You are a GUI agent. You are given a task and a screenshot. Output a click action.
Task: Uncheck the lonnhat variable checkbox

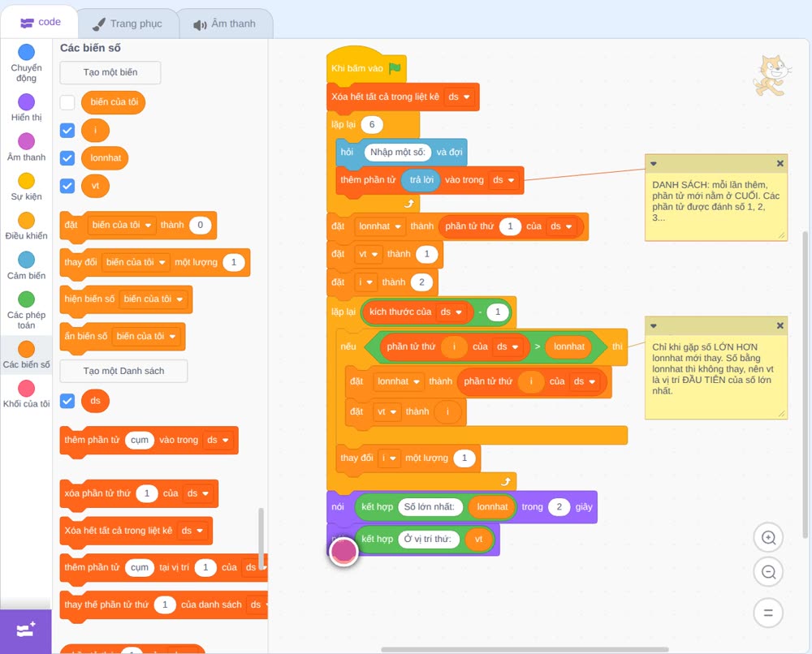67,157
